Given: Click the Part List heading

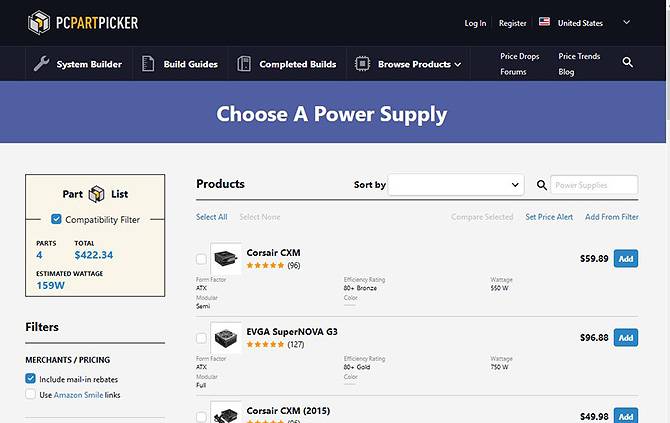Looking at the screenshot, I should tap(95, 194).
